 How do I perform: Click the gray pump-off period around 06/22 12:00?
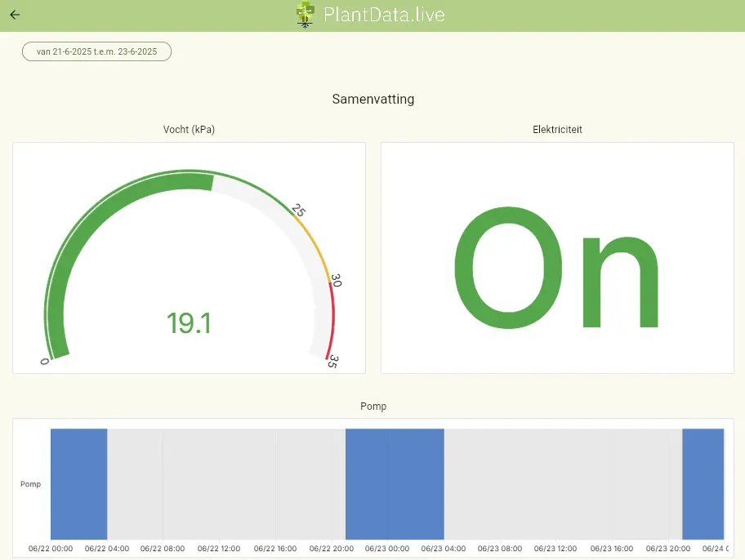click(221, 483)
